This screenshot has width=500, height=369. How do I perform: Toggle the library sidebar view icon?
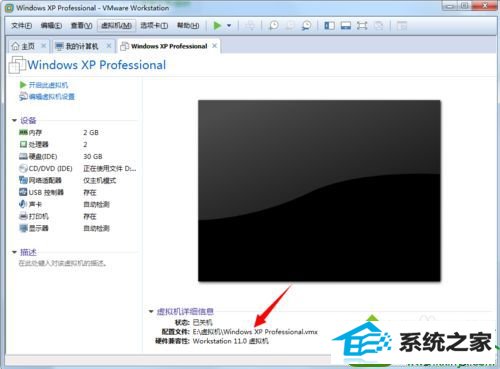coord(329,25)
